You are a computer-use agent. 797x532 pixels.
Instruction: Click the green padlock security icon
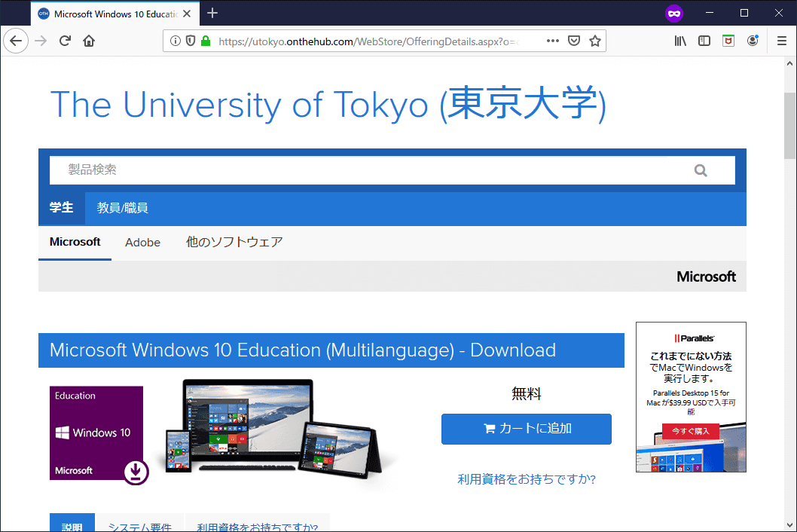point(206,41)
